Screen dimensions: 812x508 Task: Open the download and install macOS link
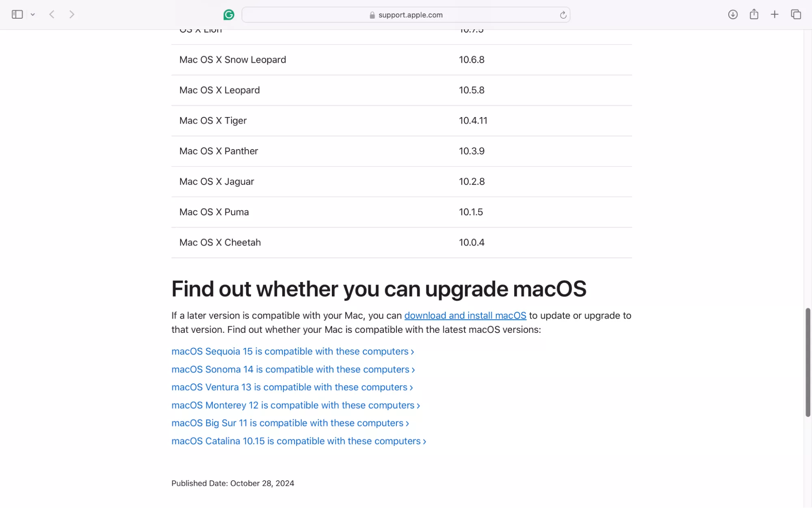coord(465,315)
